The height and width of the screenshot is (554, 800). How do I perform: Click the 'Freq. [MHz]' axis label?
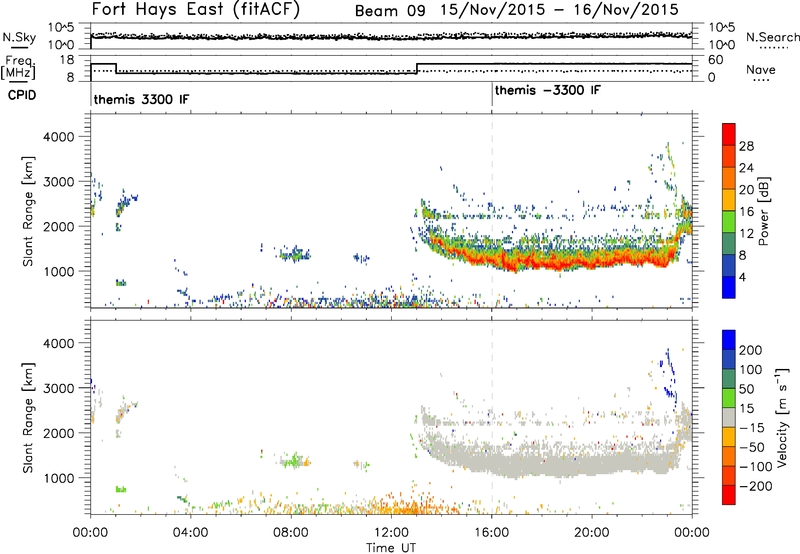pos(19,67)
